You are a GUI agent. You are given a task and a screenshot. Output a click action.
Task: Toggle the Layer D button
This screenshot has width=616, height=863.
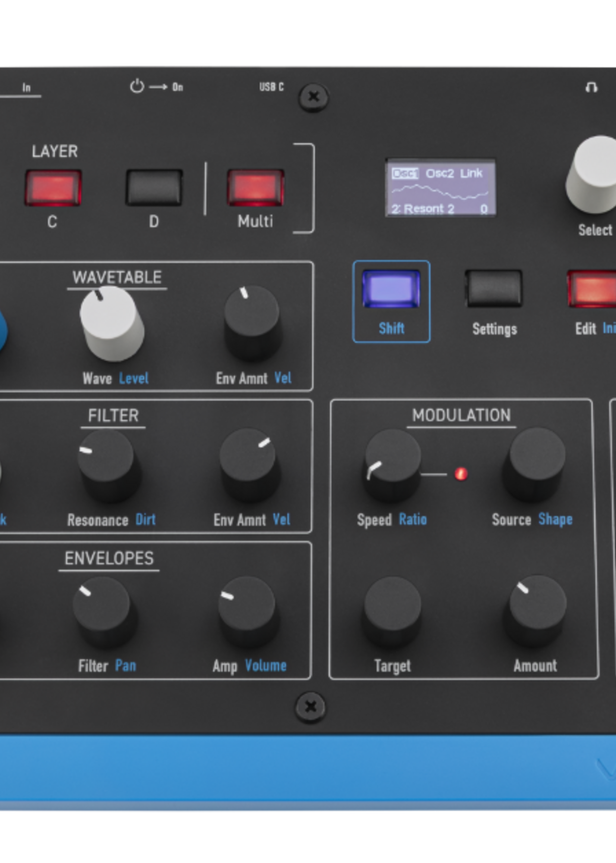coord(154,187)
